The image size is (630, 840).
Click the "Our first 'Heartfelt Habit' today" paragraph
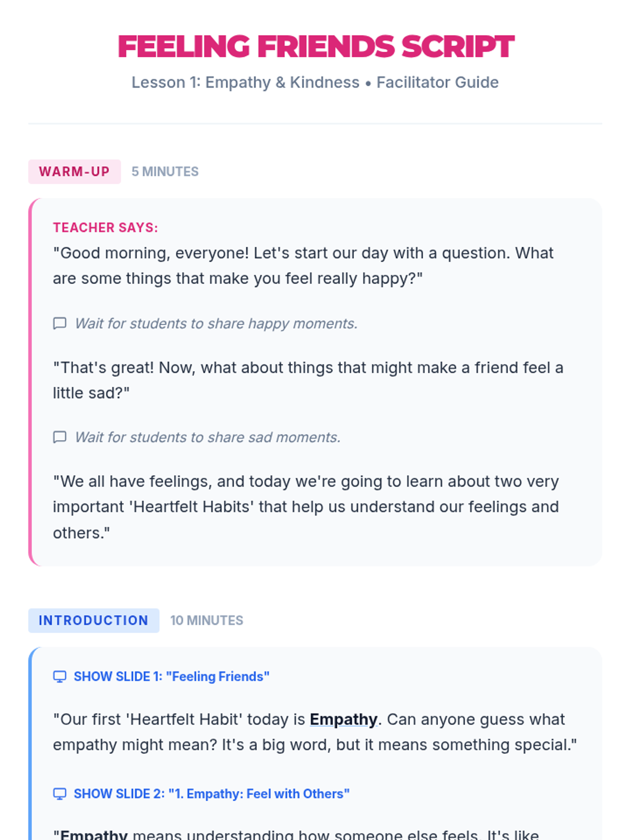314,732
